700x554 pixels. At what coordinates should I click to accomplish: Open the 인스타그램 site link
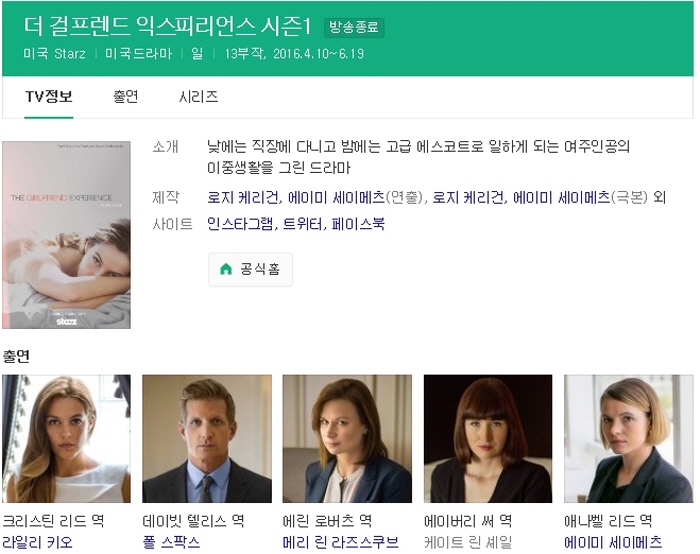[x=240, y=224]
